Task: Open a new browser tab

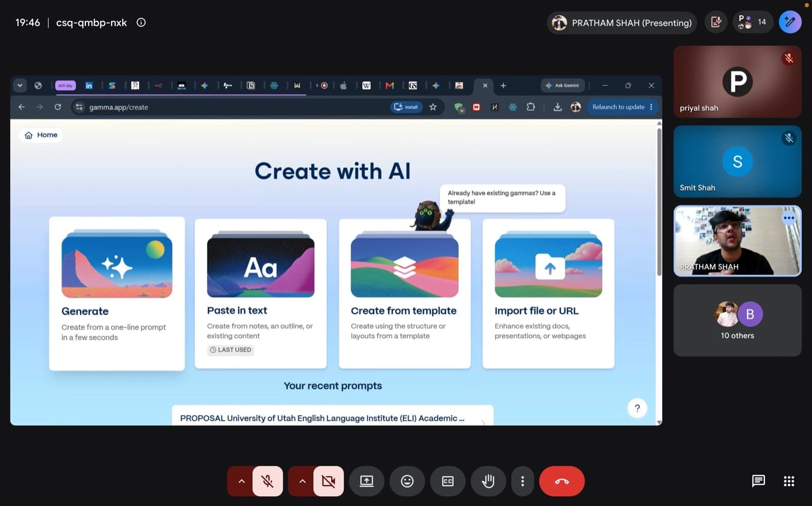Action: (503, 86)
